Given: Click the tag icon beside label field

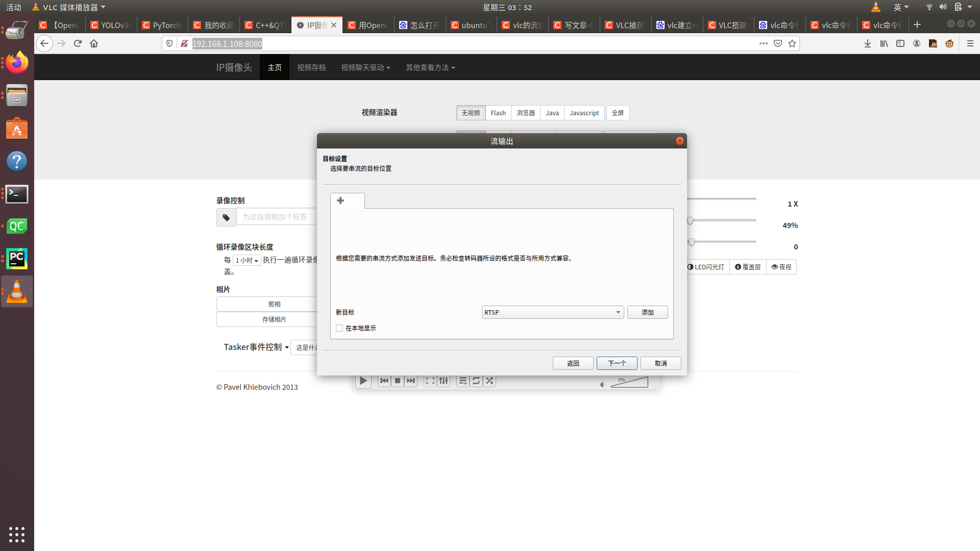Looking at the screenshot, I should point(226,217).
